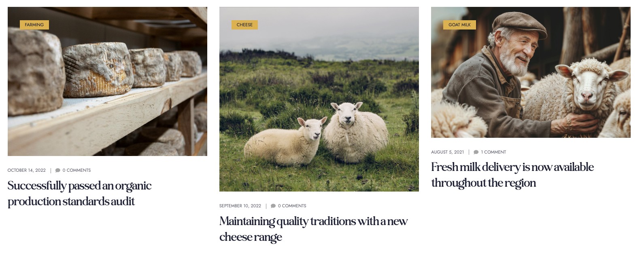The height and width of the screenshot is (255, 644).
Task: Click the August 5, 2021 post date
Action: (447, 152)
